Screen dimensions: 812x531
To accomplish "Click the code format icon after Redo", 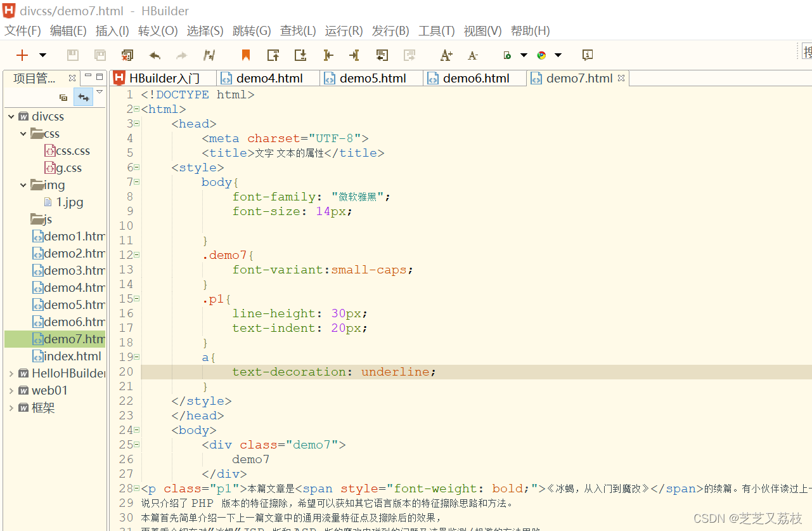I will tap(209, 55).
